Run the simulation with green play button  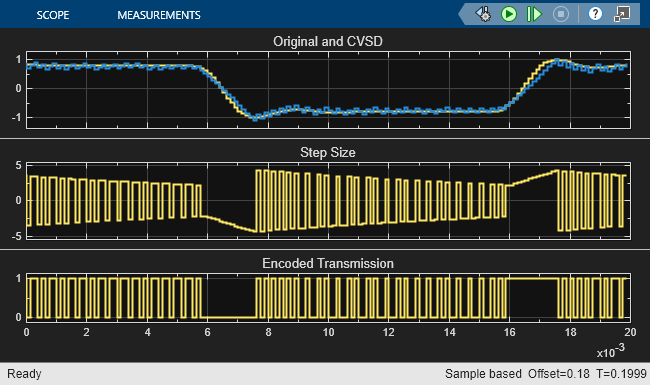[509, 15]
